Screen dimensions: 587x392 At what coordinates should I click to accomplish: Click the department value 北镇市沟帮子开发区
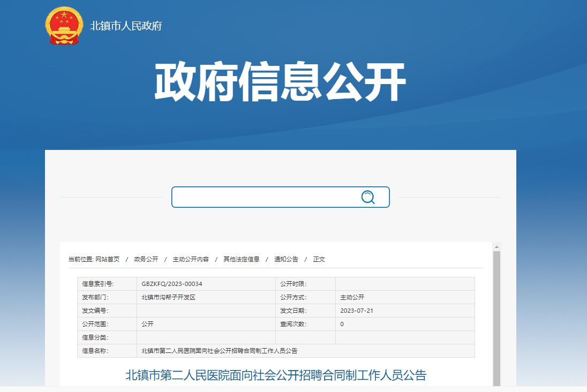168,297
